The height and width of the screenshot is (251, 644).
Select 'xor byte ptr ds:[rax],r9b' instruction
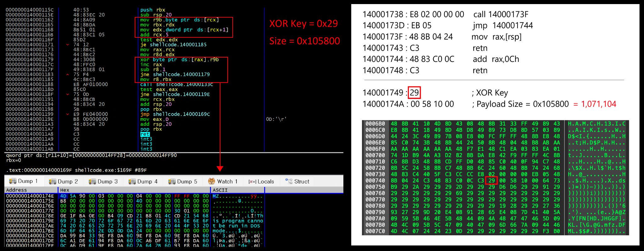(x=180, y=59)
